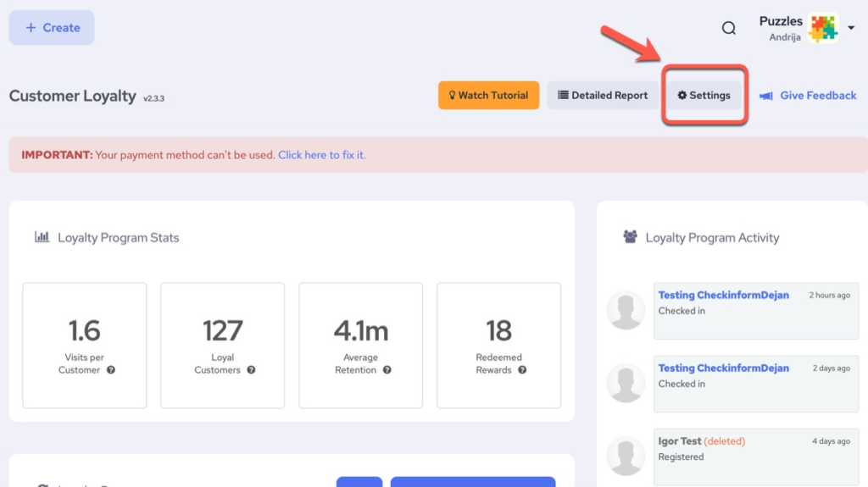Follow the 'Click here to fix it' link
Viewport: 868px width, 487px height.
[x=321, y=155]
